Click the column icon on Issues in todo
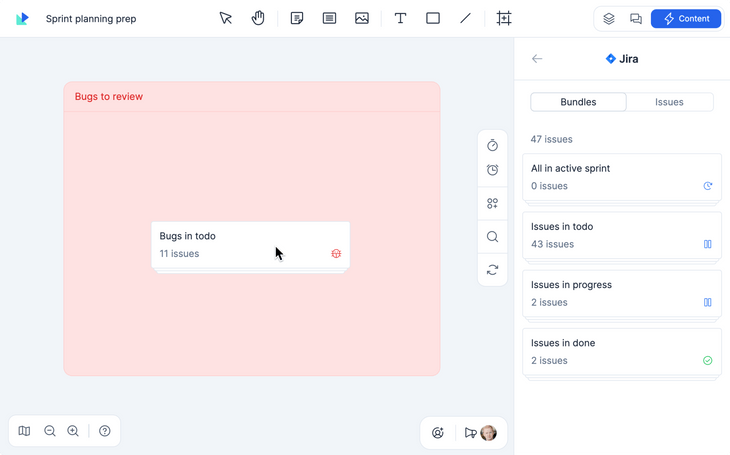Screen dimensions: 730x455 (x=708, y=244)
